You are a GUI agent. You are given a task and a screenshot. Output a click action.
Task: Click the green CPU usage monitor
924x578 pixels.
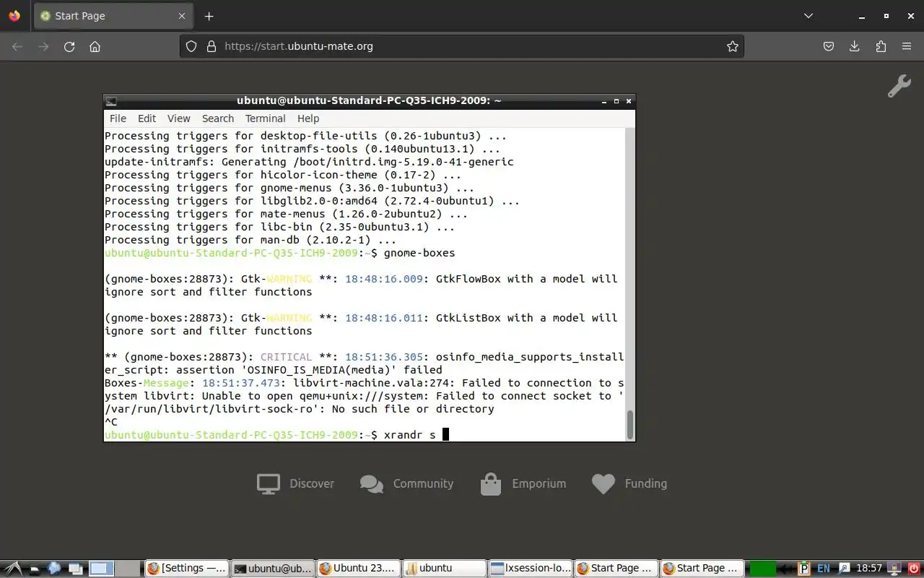(762, 569)
